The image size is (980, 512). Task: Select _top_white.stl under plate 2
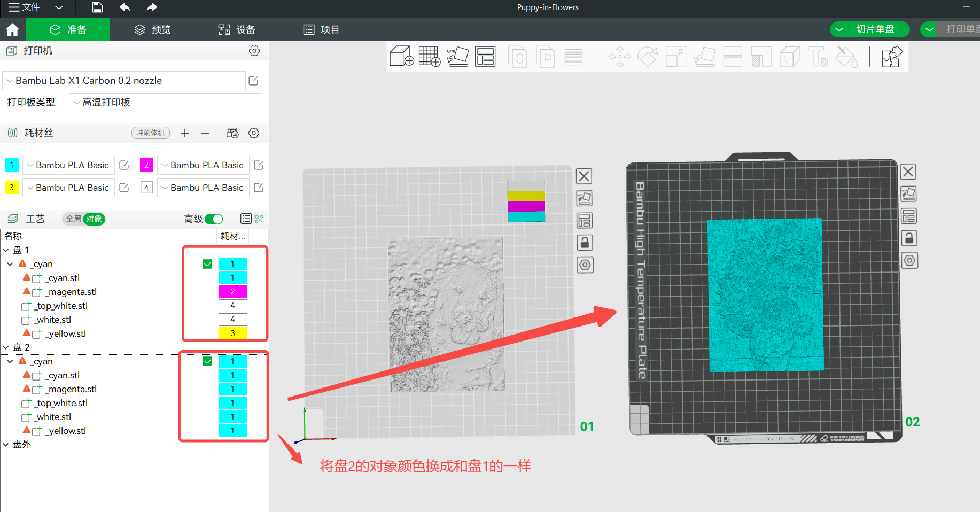point(61,403)
